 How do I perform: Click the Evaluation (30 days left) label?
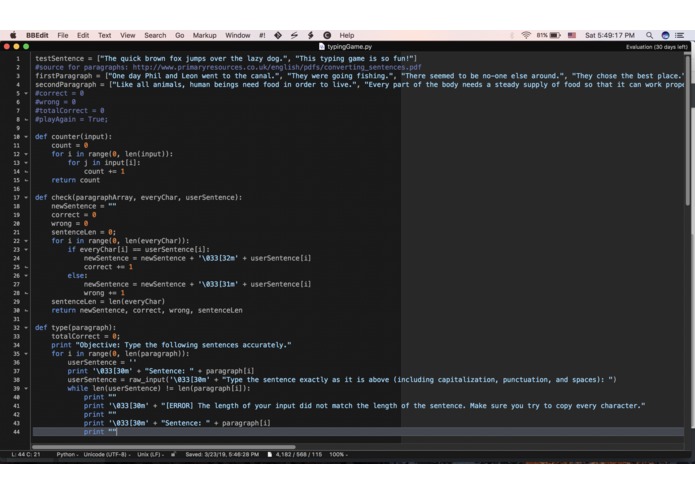(x=656, y=47)
